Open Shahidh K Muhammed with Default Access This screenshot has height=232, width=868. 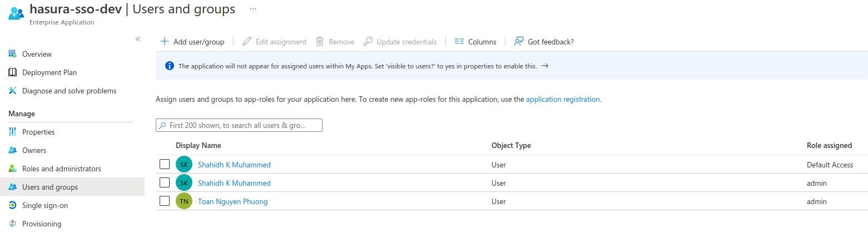234,165
